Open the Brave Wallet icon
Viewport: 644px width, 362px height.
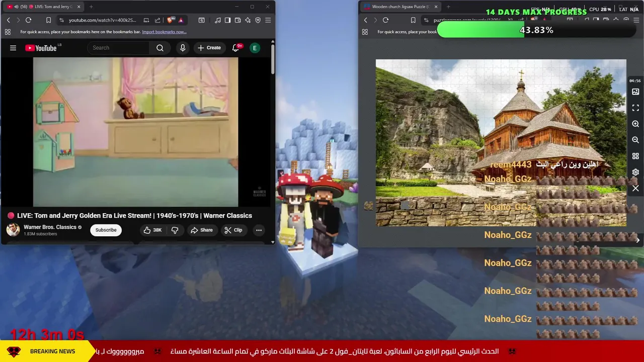pos(237,20)
